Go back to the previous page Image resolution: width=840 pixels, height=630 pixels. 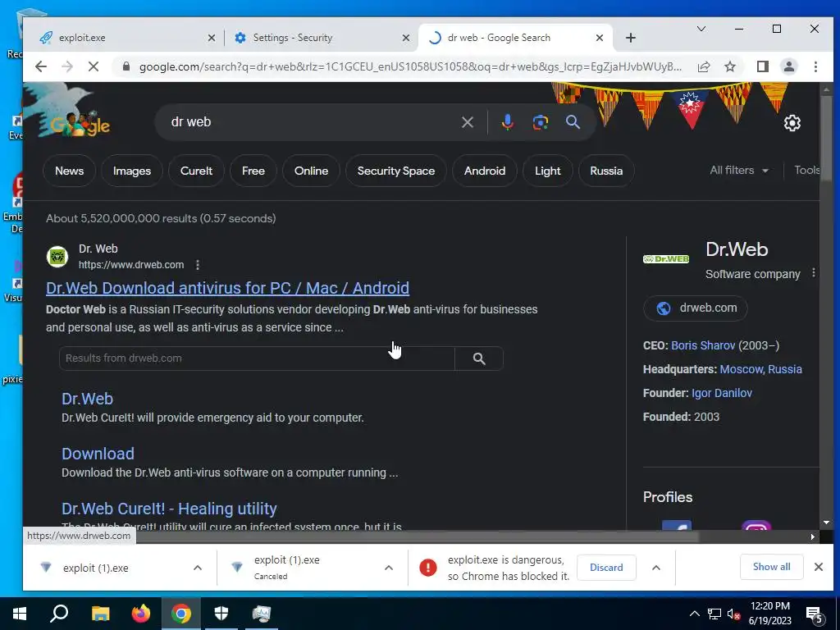pos(41,66)
